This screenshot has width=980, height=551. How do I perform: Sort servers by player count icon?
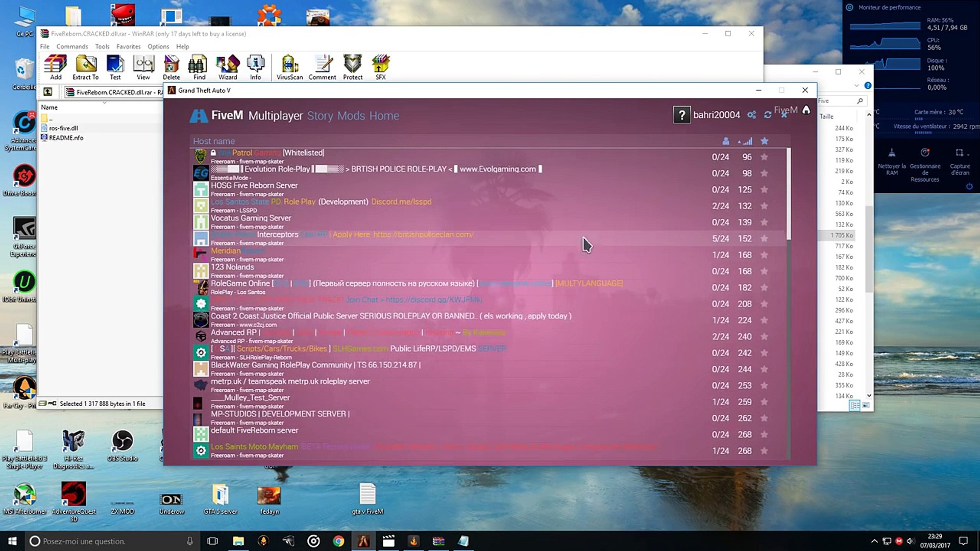point(726,141)
